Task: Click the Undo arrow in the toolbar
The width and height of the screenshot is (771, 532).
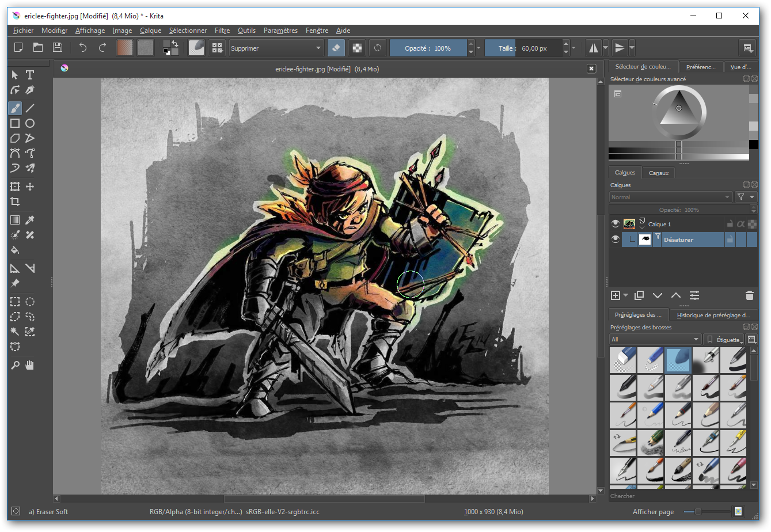Action: tap(82, 48)
